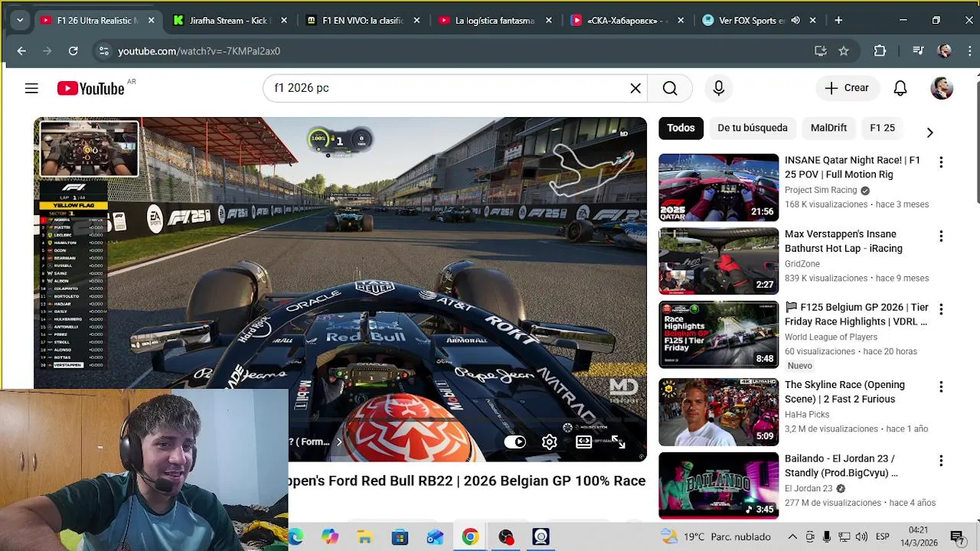Open Max Verstappen Bathurst video thumbnail
The width and height of the screenshot is (980, 551).
[718, 261]
